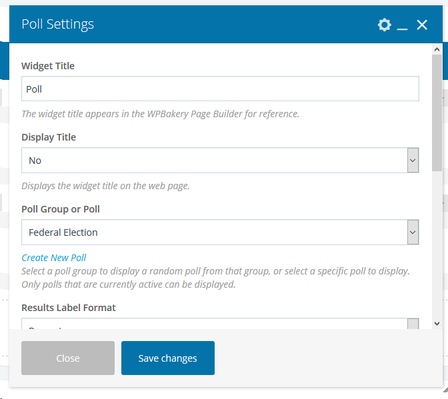
Task: Open the gear settings icon in header
Action: click(x=384, y=25)
